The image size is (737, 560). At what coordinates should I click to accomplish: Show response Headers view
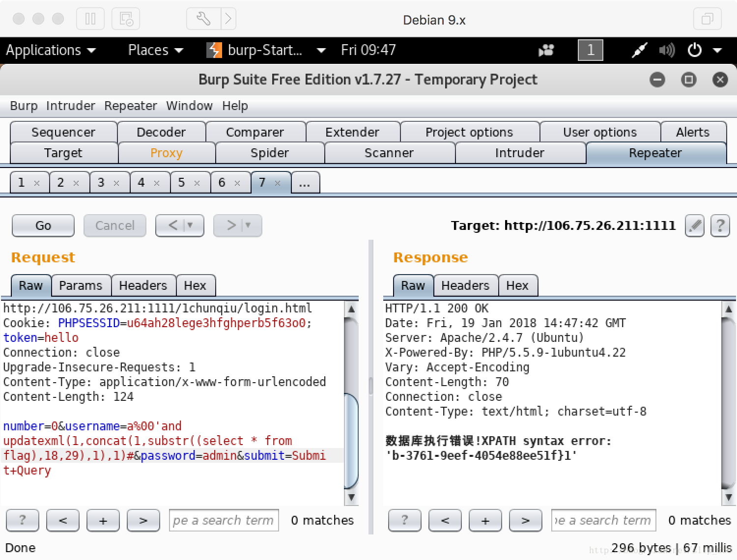click(x=465, y=285)
